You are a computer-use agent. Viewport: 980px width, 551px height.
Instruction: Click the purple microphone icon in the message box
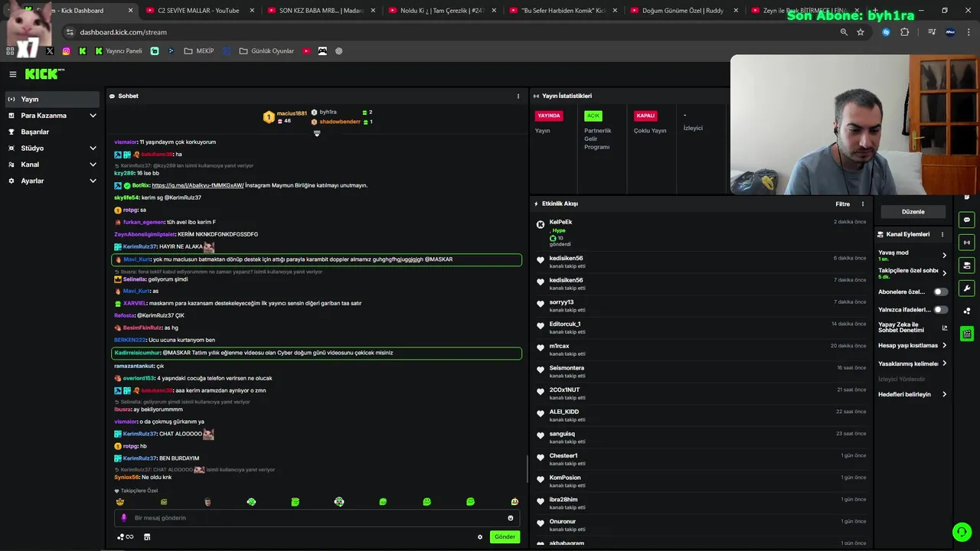click(124, 518)
